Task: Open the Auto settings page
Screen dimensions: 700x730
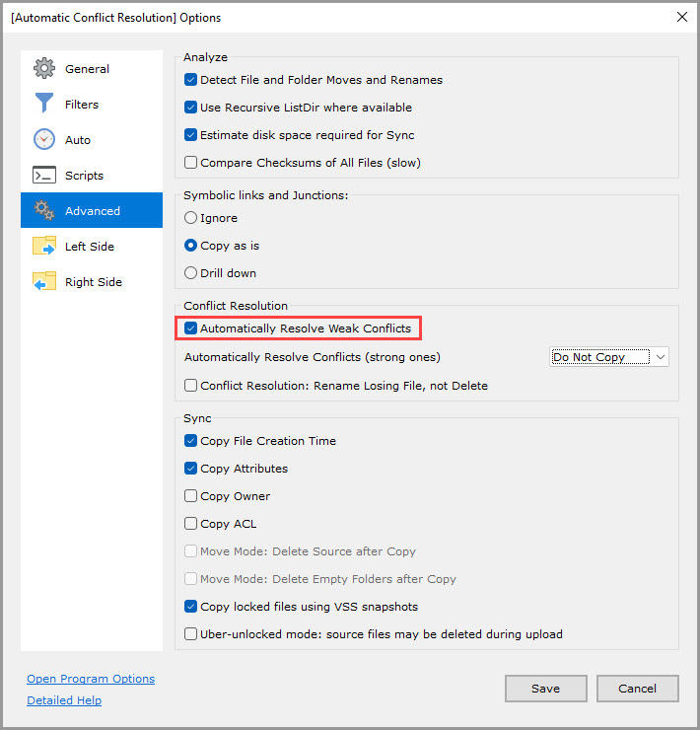Action: coord(92,140)
